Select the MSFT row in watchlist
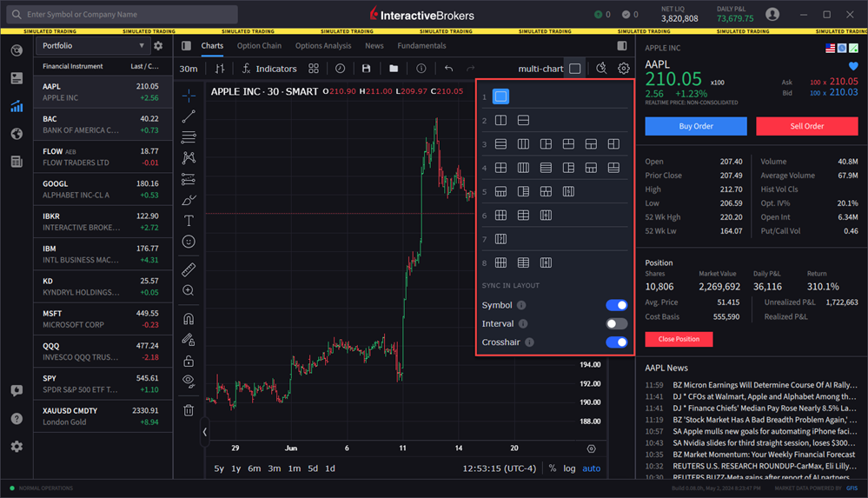 coord(103,319)
